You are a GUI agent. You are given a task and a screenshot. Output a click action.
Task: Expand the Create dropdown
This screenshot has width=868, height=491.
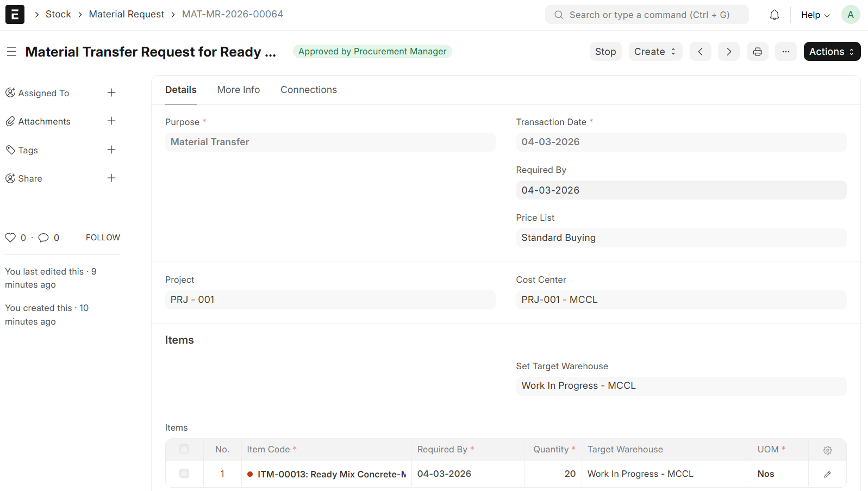pos(655,52)
